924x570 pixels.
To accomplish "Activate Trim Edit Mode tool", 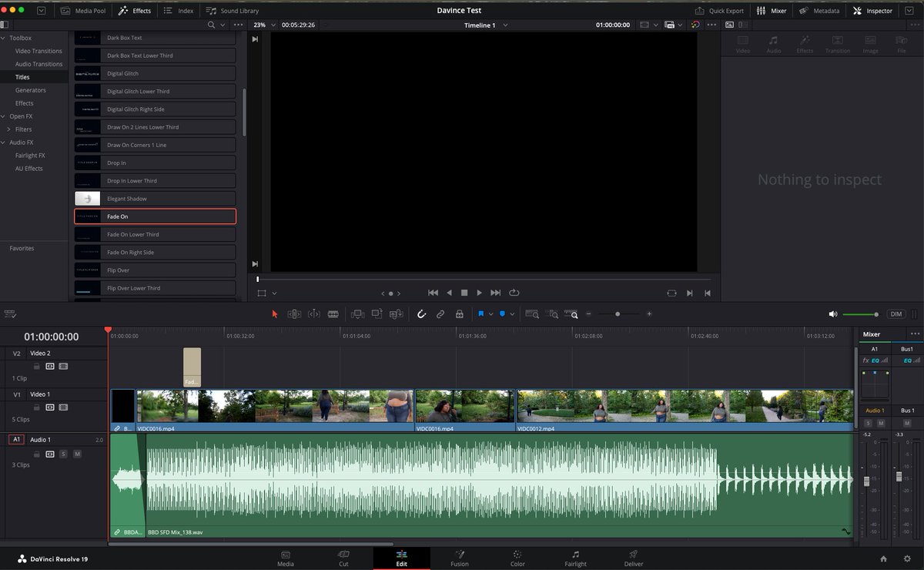I will pyautogui.click(x=294, y=314).
